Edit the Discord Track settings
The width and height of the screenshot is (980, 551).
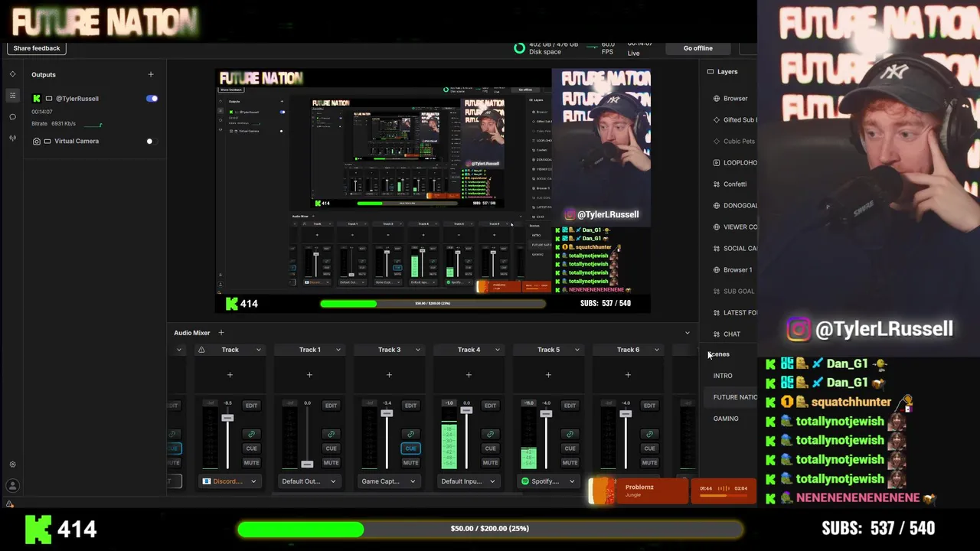251,406
